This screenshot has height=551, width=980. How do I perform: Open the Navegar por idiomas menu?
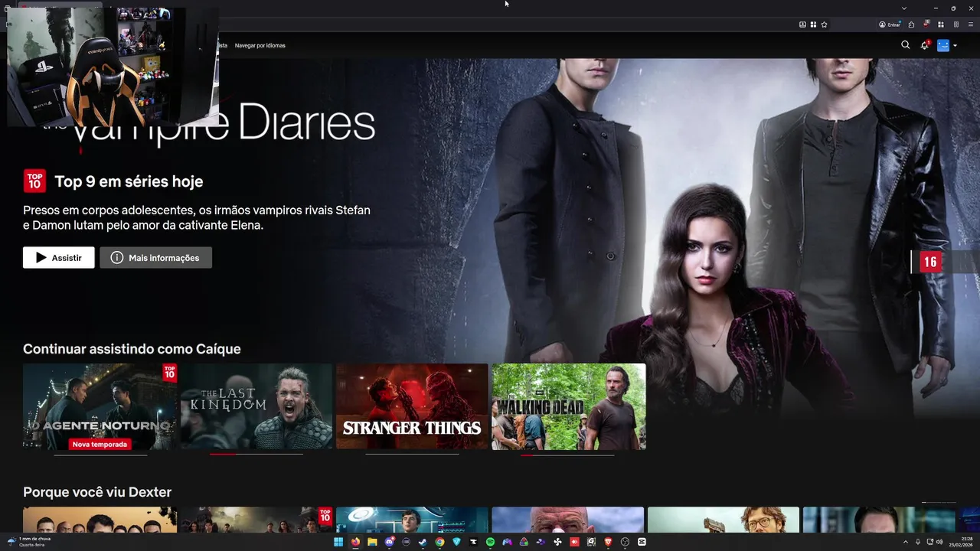[x=260, y=45]
